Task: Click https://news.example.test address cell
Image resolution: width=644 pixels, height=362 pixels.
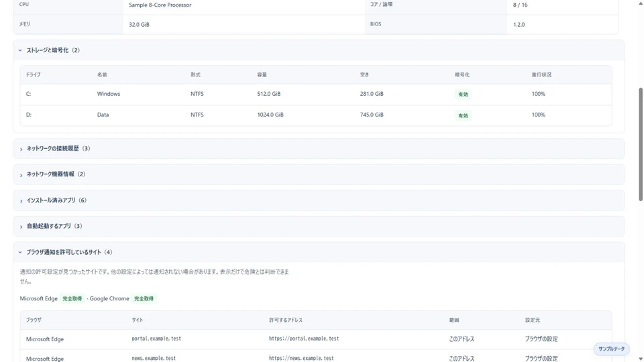Action: (x=301, y=358)
